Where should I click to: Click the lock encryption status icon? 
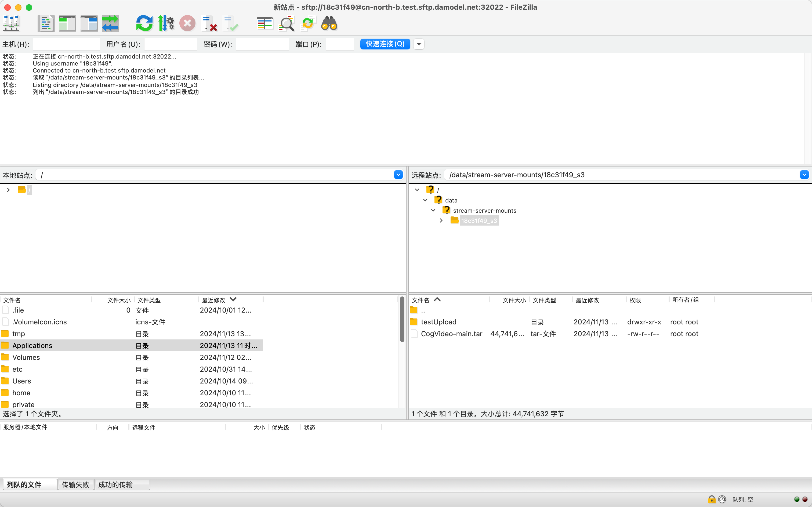(711, 499)
